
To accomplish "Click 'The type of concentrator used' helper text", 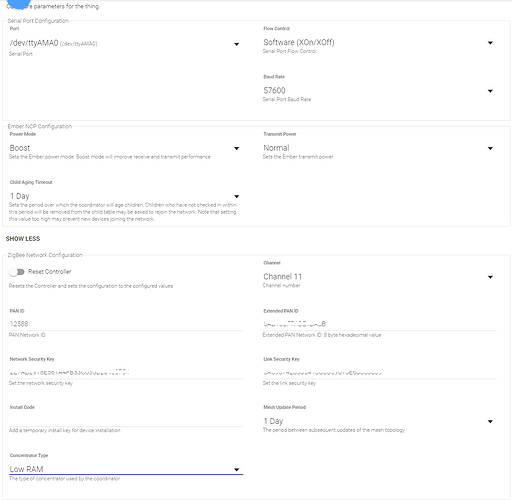I will pyautogui.click(x=64, y=479).
